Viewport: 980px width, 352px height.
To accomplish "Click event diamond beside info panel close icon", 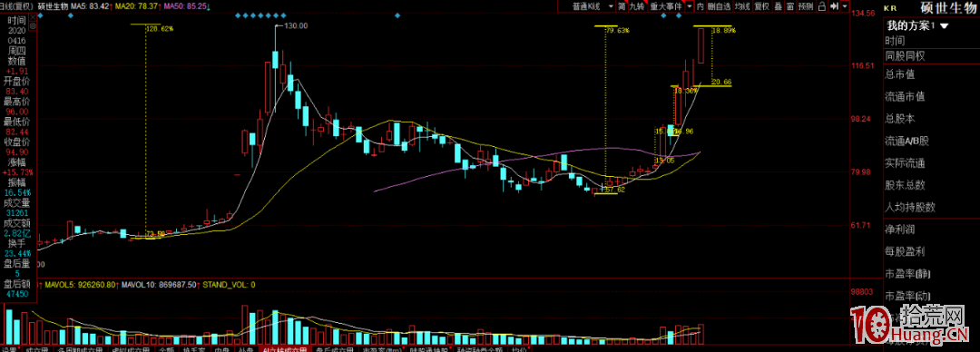I will (40, 15).
